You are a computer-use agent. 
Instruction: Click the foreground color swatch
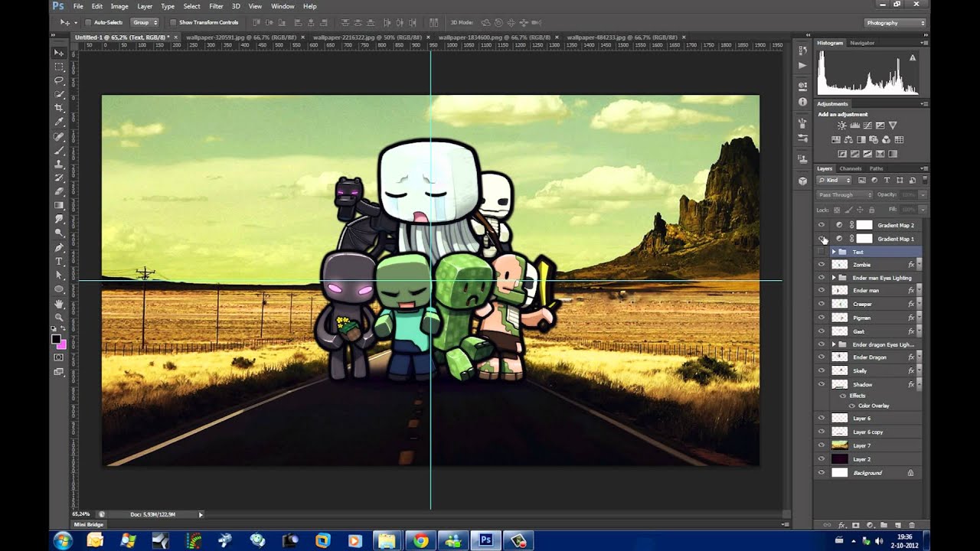coord(56,339)
